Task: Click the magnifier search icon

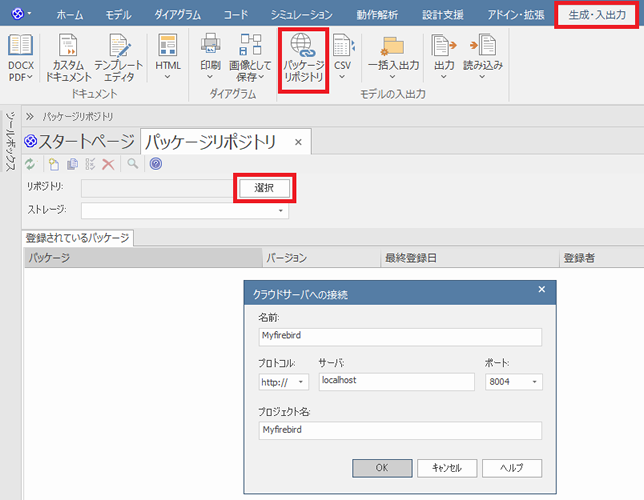Action: pyautogui.click(x=132, y=164)
